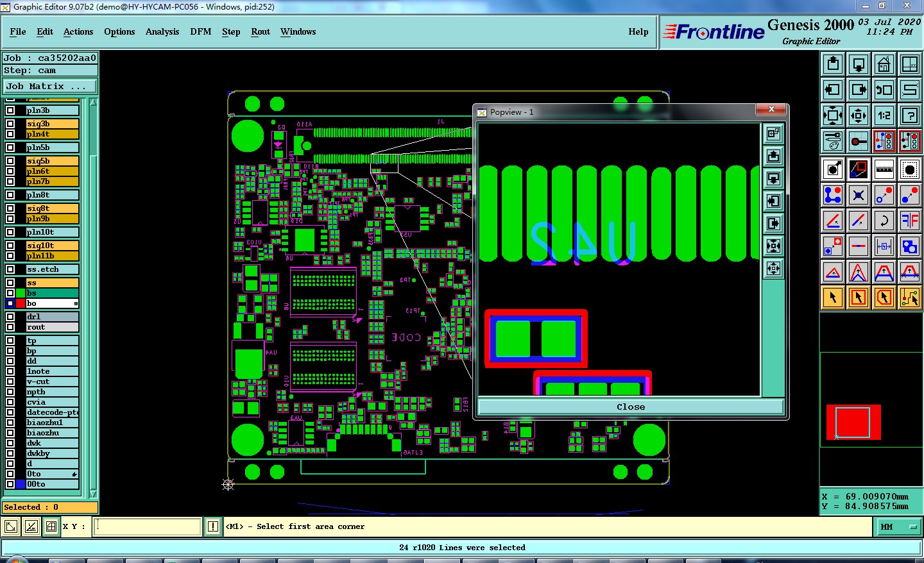The image size is (924, 563).
Task: Click the pan right icon
Action: pos(859,90)
